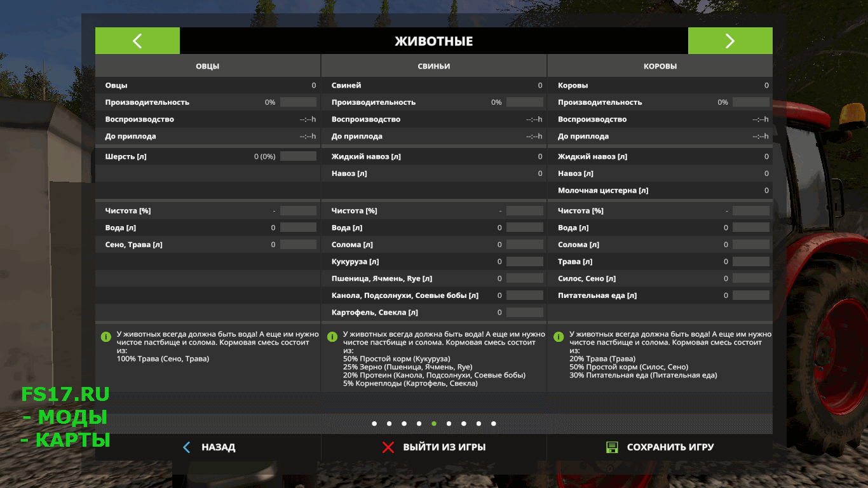Screen dimensions: 868x488
Task: Go to next page with right arrow
Action: 730,41
